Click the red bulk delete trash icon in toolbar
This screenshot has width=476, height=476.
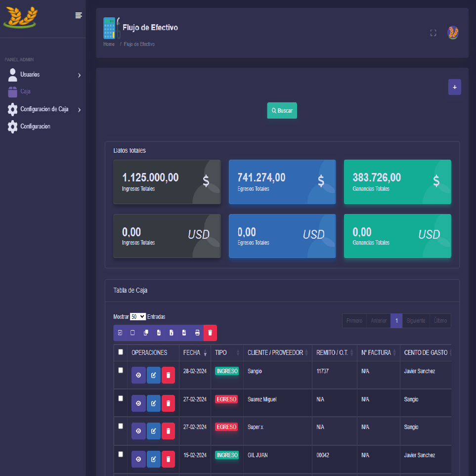[x=210, y=333]
